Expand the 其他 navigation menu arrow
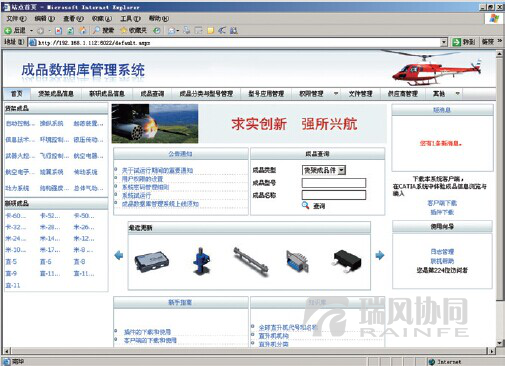505x366 pixels. 458,94
